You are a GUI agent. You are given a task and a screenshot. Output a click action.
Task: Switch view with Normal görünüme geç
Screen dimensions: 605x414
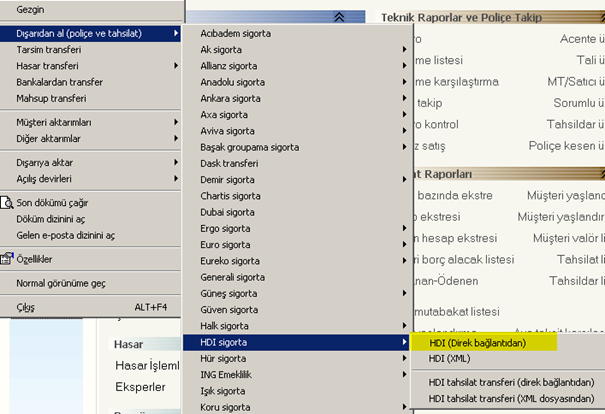pos(61,283)
